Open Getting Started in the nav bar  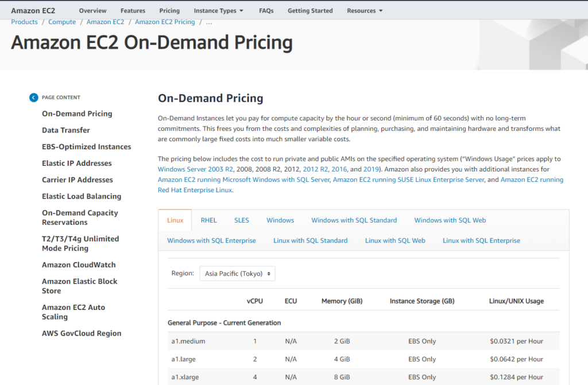pos(310,11)
